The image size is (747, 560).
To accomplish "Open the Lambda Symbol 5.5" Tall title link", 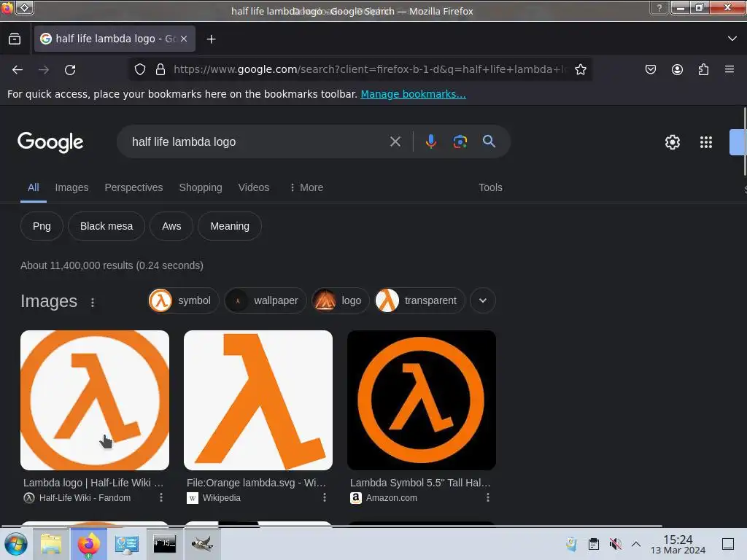I will (x=420, y=483).
